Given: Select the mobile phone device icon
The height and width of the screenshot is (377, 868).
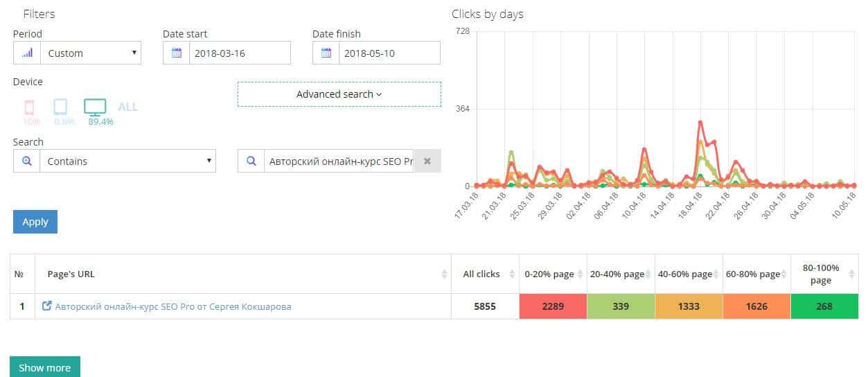Looking at the screenshot, I should click(x=29, y=107).
